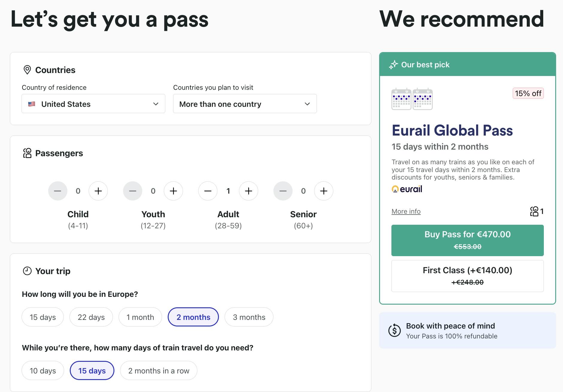Click the refund dollar icon in peace-of-mind box
Image resolution: width=563 pixels, height=392 pixels.
click(395, 330)
